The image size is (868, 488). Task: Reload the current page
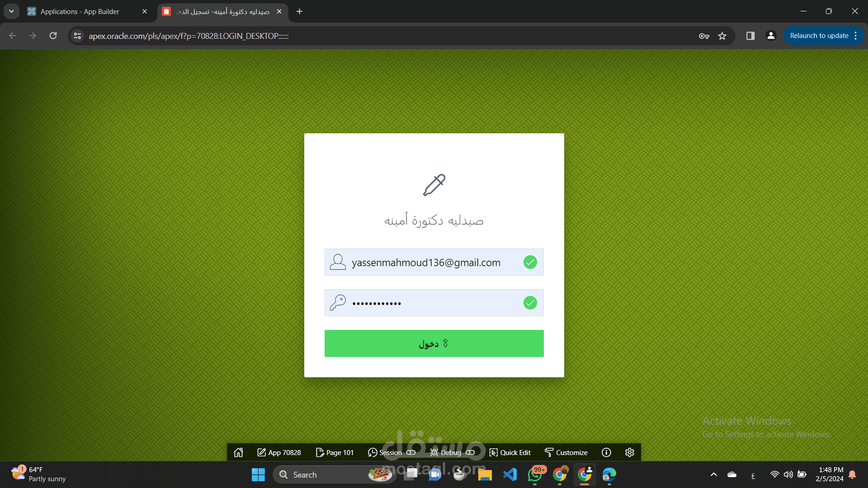pyautogui.click(x=53, y=36)
